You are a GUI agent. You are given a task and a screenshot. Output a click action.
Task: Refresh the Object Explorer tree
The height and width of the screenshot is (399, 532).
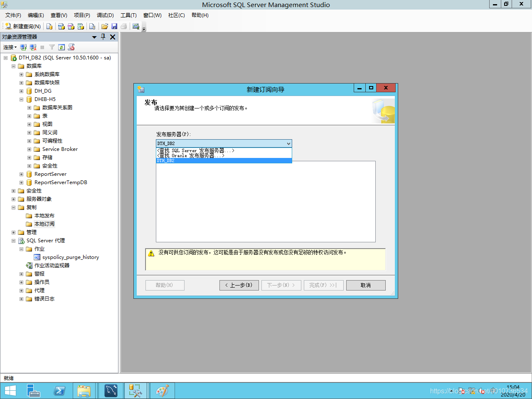point(62,47)
